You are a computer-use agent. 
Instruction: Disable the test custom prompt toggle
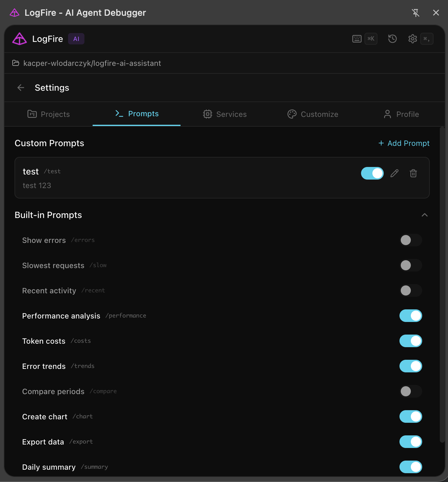[x=372, y=173]
